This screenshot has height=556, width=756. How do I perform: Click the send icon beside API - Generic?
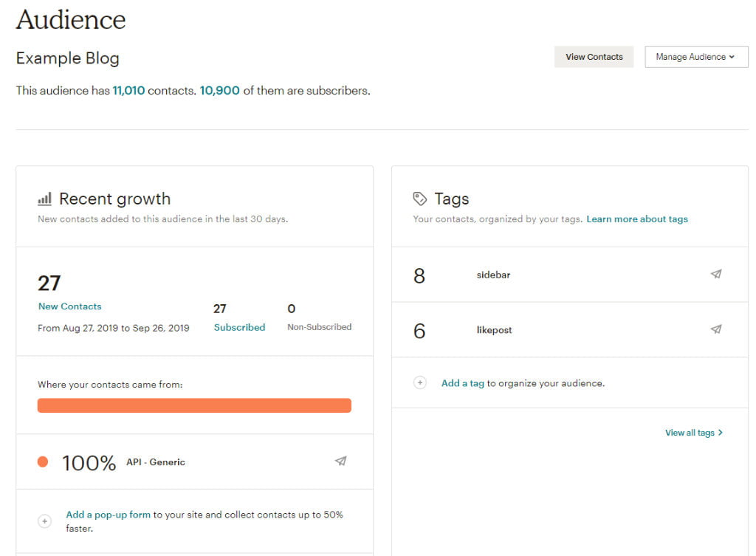coord(340,460)
